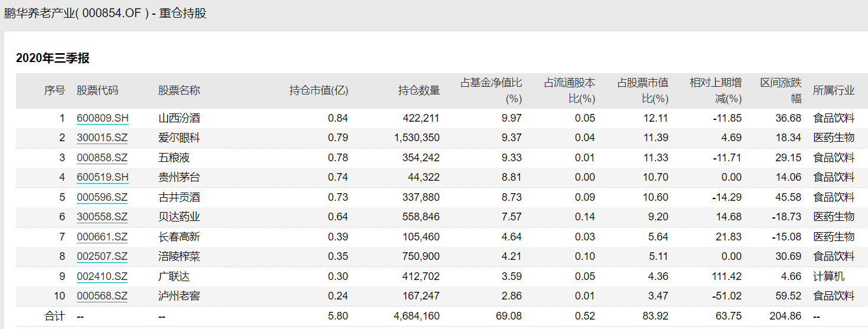Select the 000568.SZ stock link
This screenshot has height=329, width=868.
click(x=102, y=296)
